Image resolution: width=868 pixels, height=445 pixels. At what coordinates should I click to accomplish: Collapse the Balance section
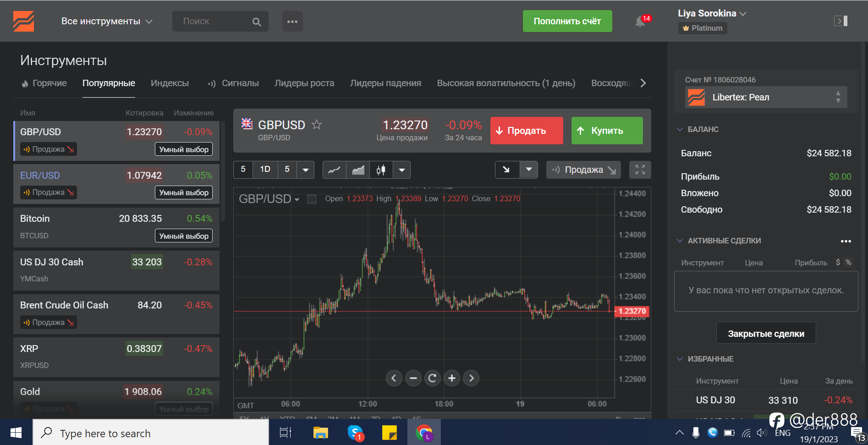pyautogui.click(x=680, y=129)
